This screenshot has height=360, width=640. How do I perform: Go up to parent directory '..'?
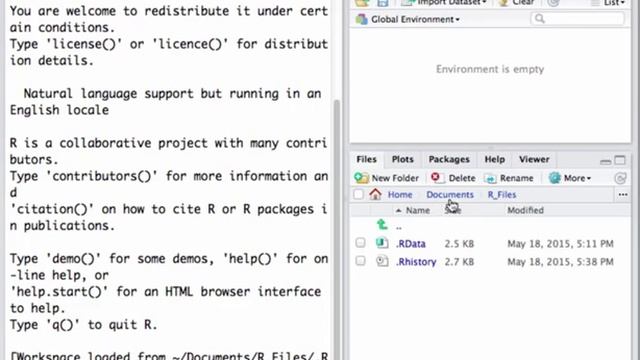point(399,227)
